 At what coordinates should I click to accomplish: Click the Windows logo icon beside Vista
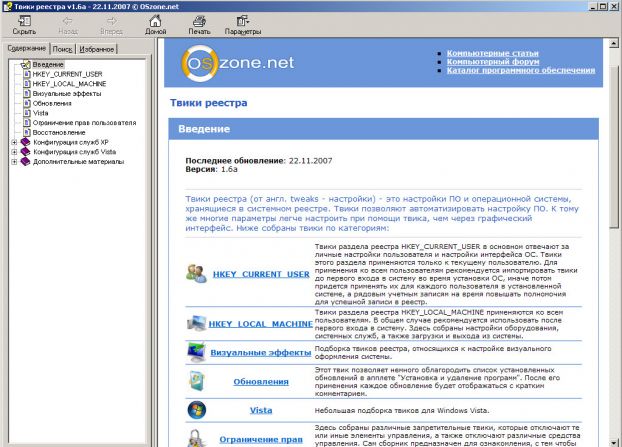197,410
